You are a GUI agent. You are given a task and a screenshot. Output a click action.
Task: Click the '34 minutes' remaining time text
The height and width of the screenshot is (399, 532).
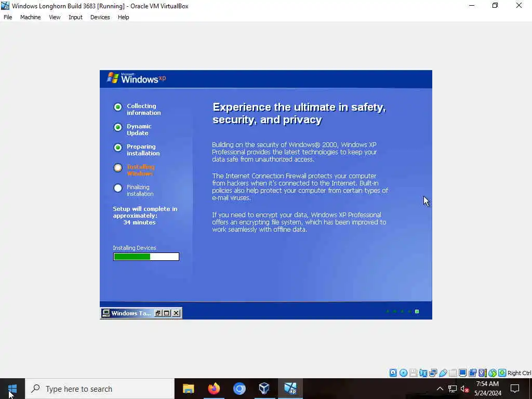coord(139,222)
